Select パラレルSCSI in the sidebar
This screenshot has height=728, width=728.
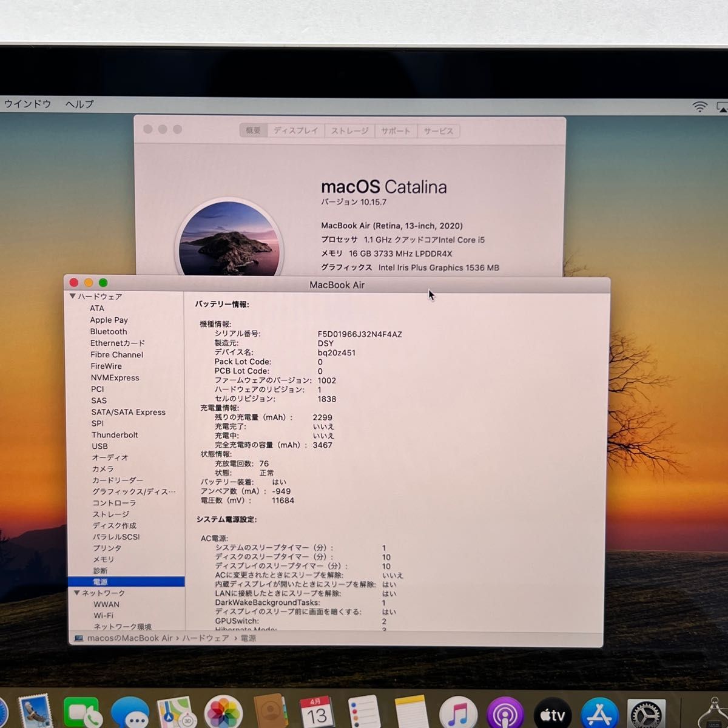click(x=116, y=536)
